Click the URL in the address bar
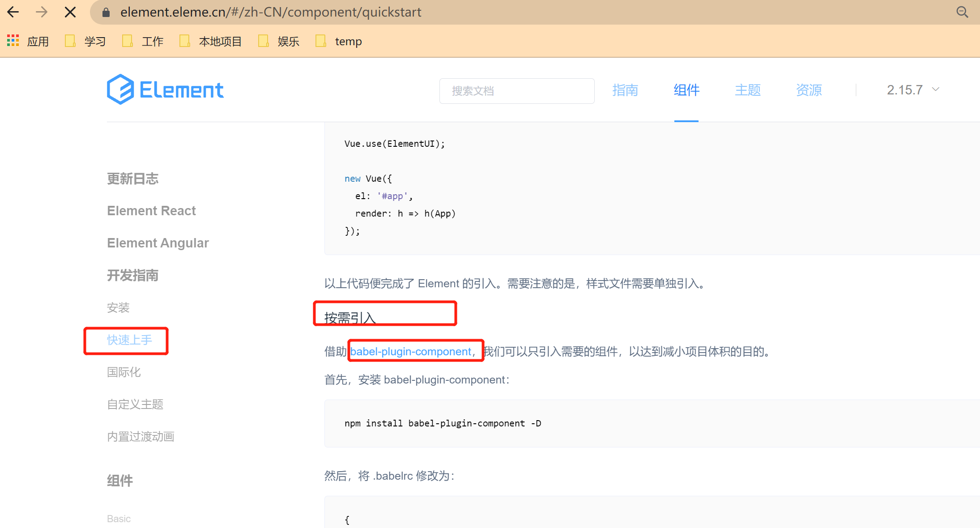Image resolution: width=980 pixels, height=528 pixels. (x=271, y=12)
